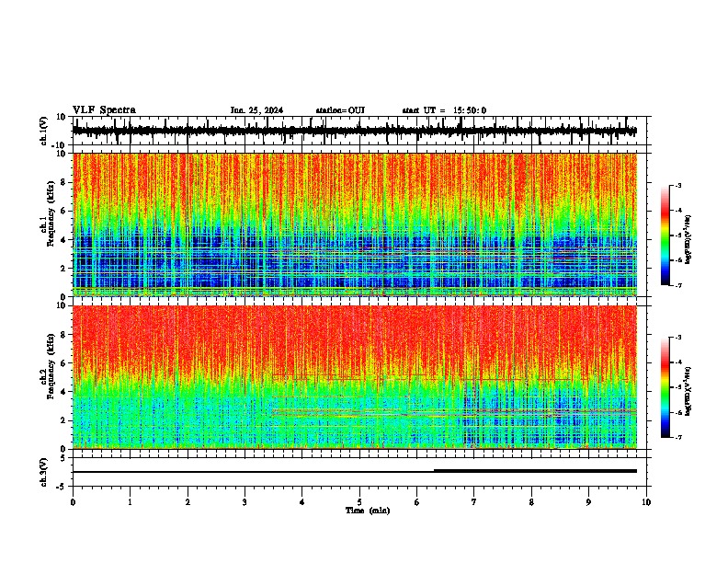
Task: Click the "VLF Spectra" plot title
Action: coord(104,110)
